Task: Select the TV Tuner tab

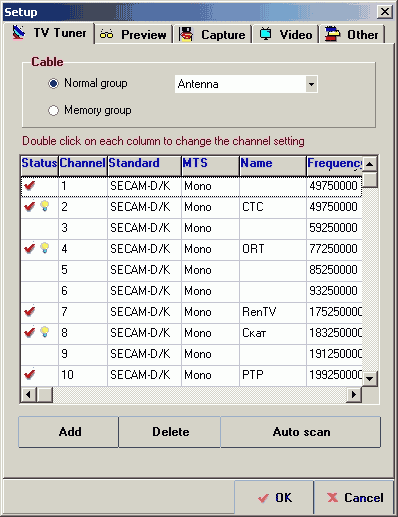Action: pos(49,33)
